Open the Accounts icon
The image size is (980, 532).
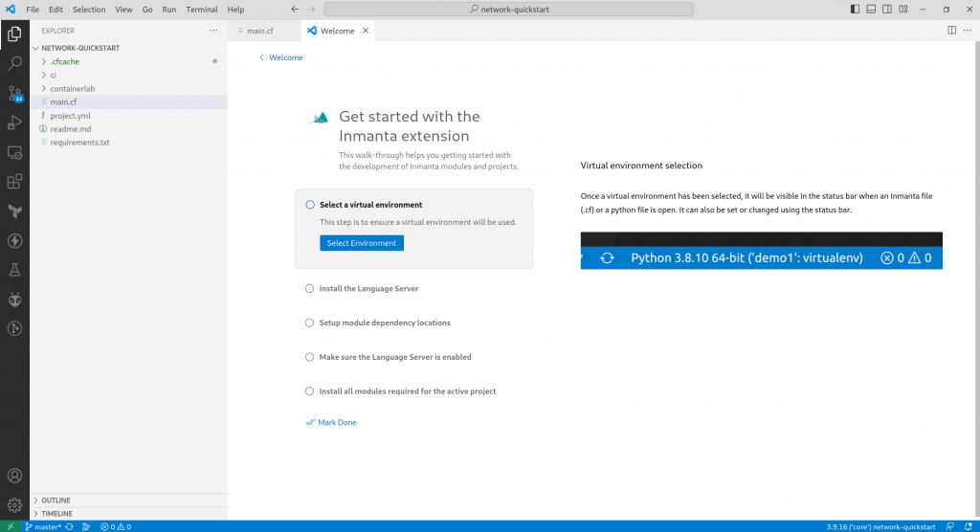click(x=14, y=476)
